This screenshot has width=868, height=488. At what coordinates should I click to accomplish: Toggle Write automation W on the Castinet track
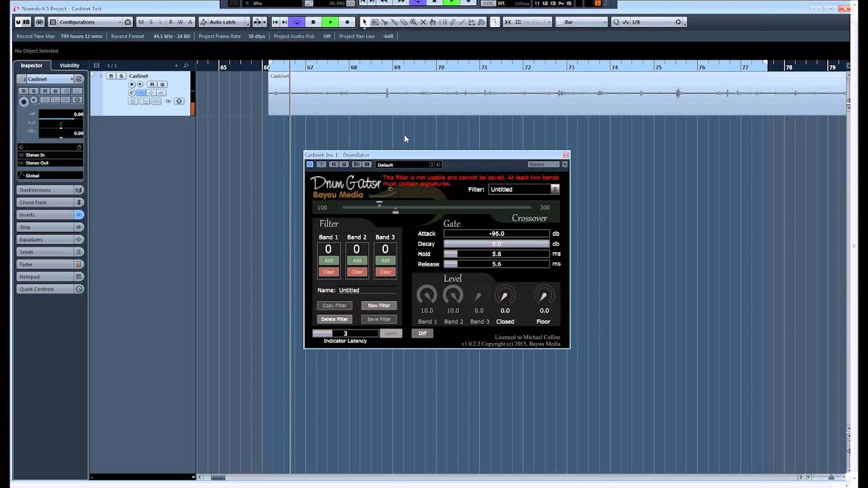[162, 84]
